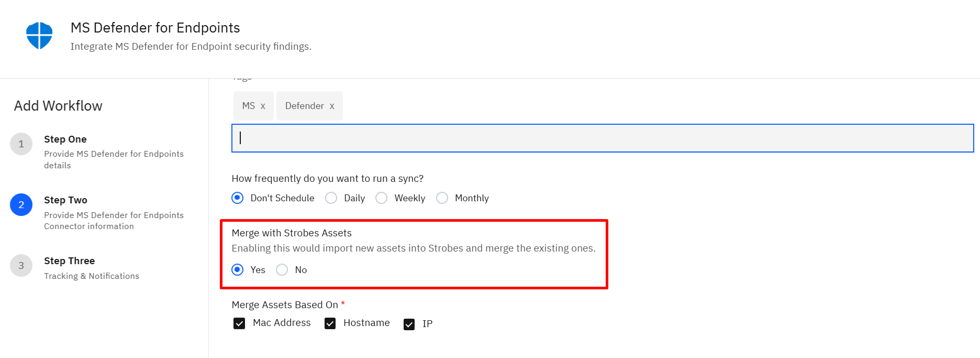Uncheck the Mac Address checkbox
Screen dimensions: 980x358
point(239,323)
